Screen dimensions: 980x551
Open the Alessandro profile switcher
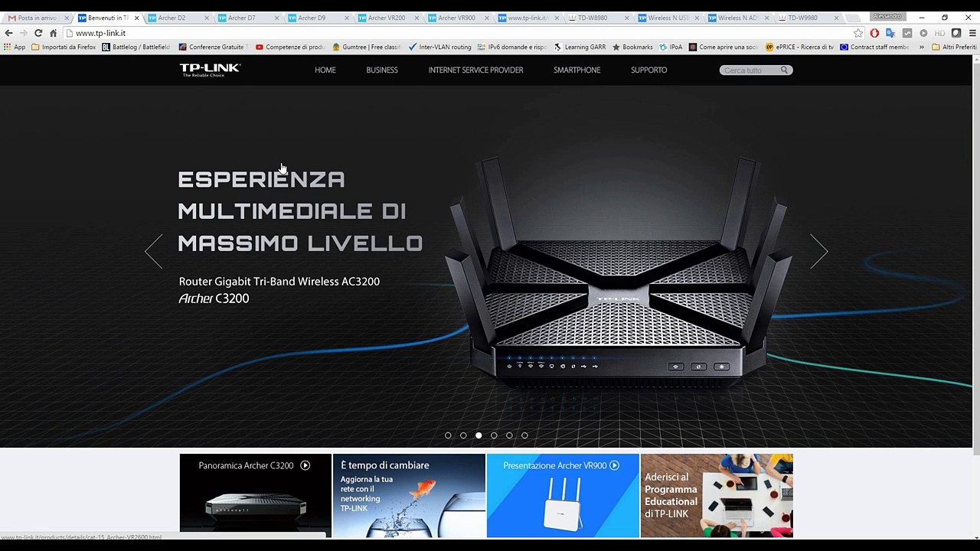click(x=887, y=16)
